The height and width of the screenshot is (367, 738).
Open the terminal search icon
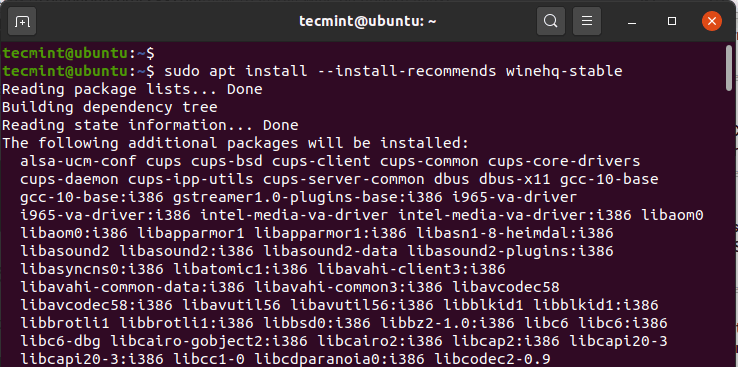pos(551,21)
